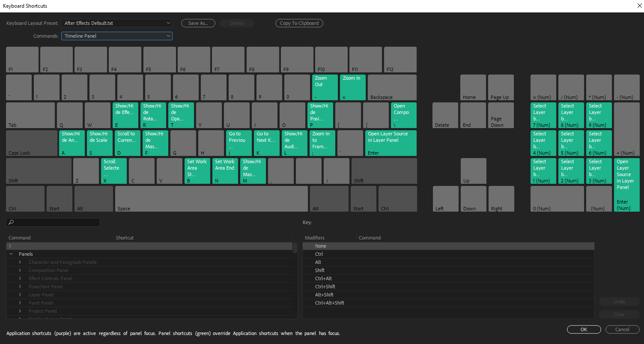
Task: Click the F key Show/Hide Mask
Action: [x=155, y=143]
